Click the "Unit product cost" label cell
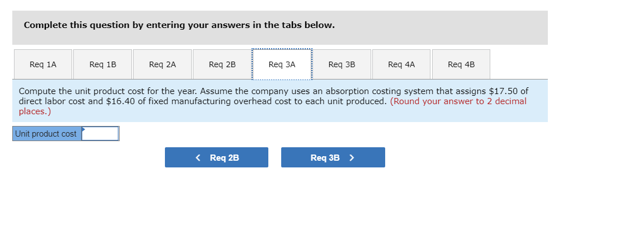Image resolution: width=644 pixels, height=243 pixels. click(46, 134)
